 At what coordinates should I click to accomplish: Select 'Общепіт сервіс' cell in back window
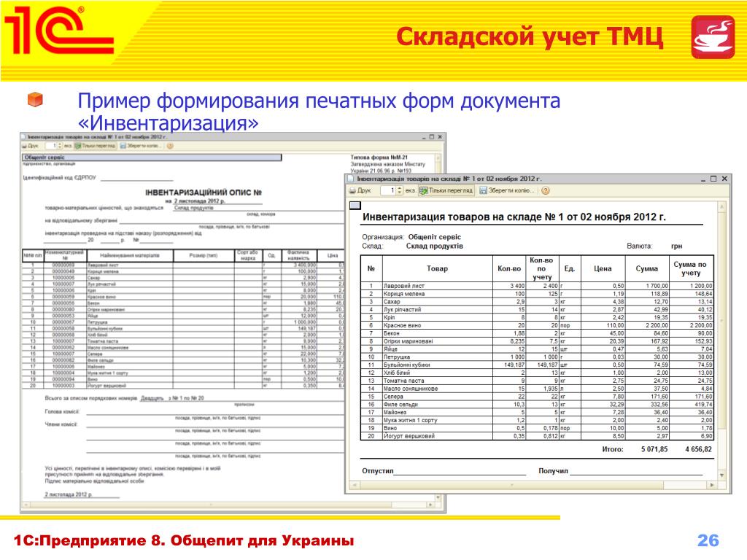(x=152, y=157)
